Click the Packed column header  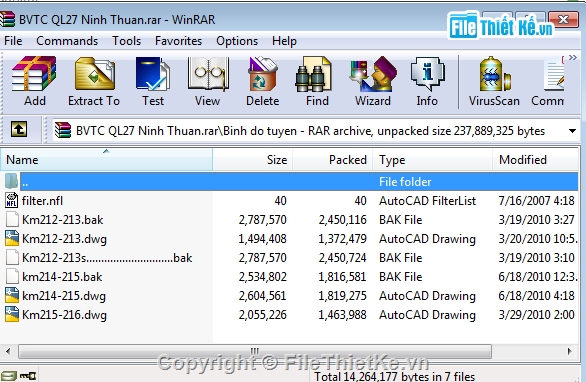(x=333, y=160)
